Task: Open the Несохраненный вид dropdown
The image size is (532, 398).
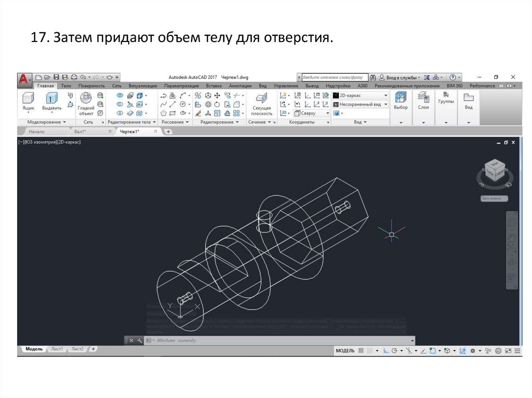Action: pos(361,104)
